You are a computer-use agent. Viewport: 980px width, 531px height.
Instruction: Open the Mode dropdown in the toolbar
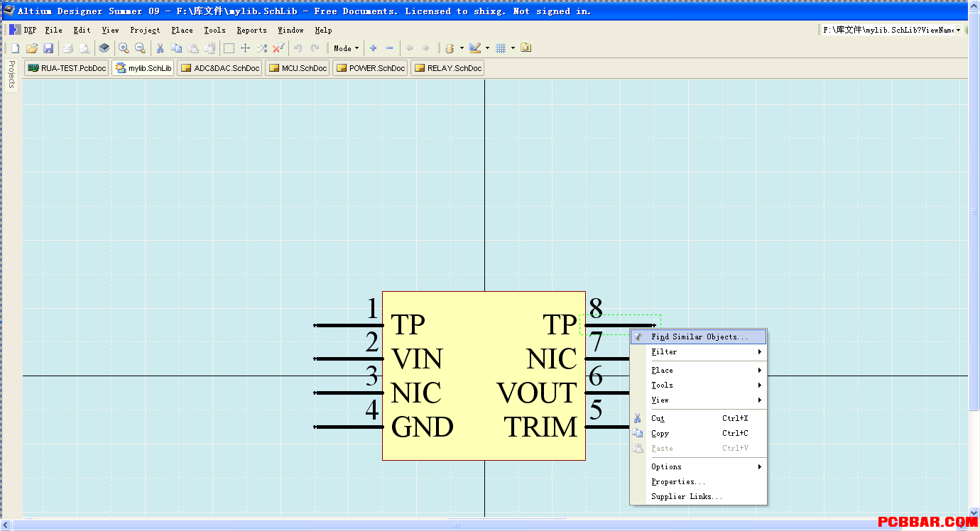tap(346, 48)
